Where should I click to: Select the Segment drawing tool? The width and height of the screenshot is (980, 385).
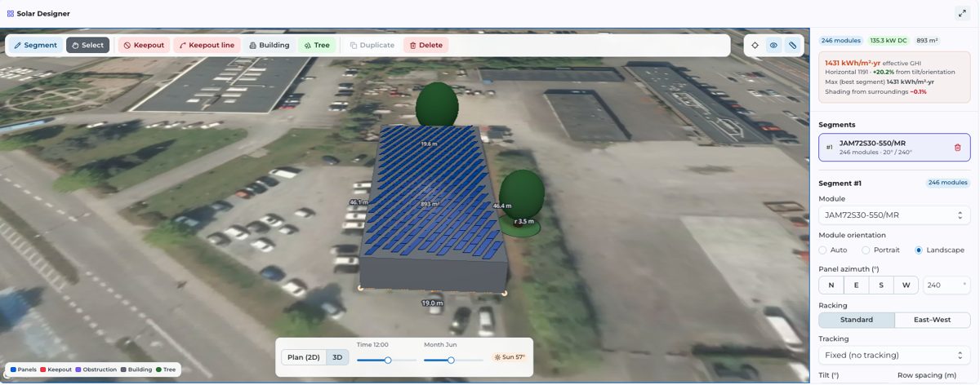point(36,46)
